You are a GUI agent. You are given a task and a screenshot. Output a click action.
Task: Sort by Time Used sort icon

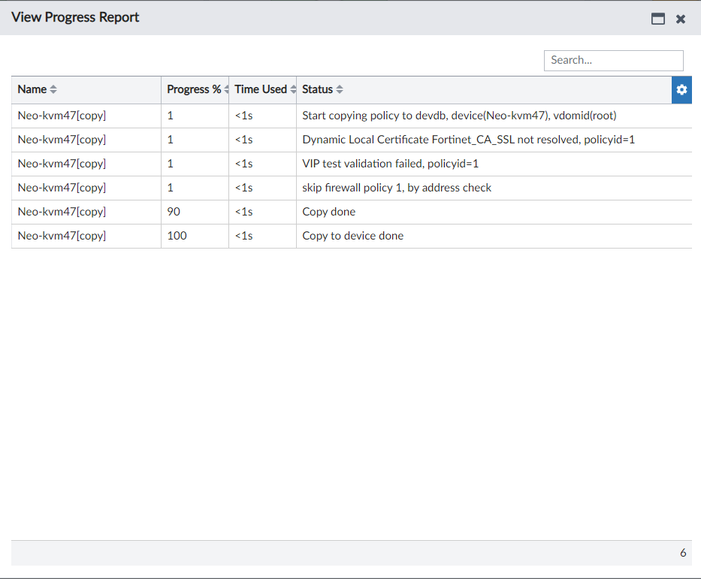(x=293, y=90)
